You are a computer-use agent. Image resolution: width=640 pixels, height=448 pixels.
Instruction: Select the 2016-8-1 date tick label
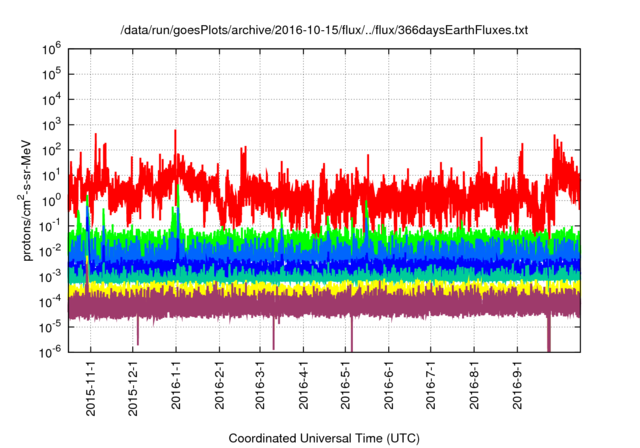click(473, 385)
